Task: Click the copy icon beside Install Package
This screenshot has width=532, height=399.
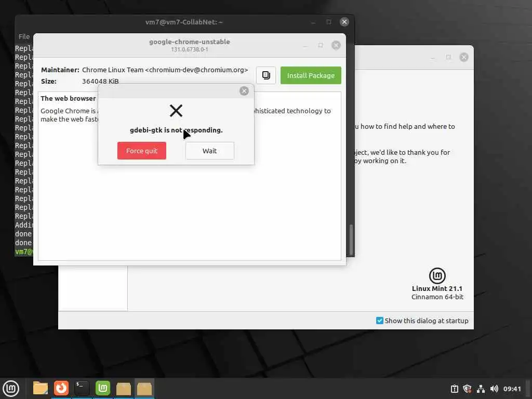Action: (266, 75)
